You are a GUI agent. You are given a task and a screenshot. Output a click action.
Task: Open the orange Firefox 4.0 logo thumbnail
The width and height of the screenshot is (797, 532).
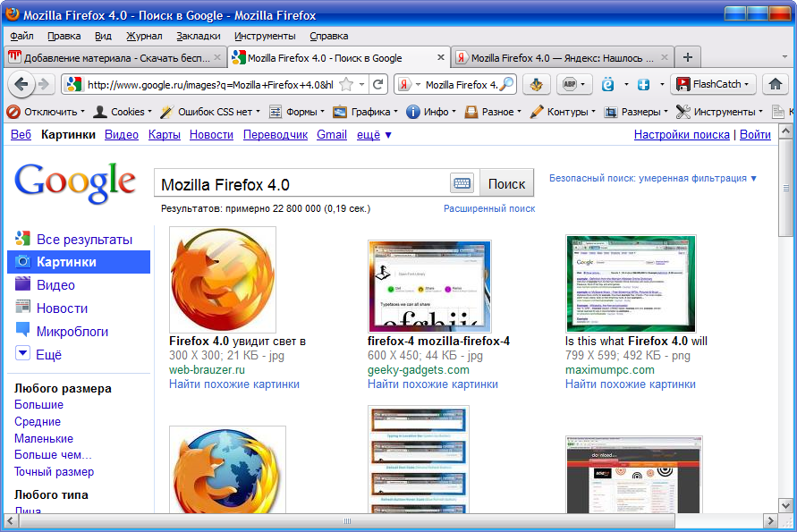tap(222, 280)
